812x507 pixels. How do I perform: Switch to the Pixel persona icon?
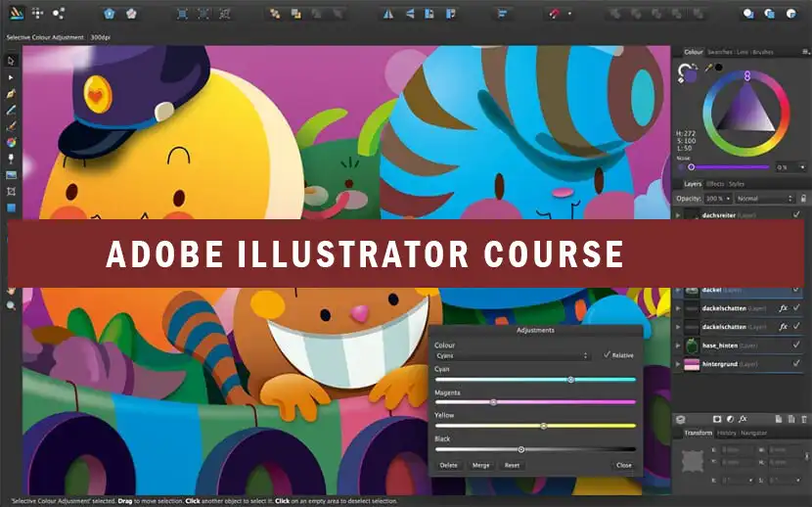coord(37,13)
